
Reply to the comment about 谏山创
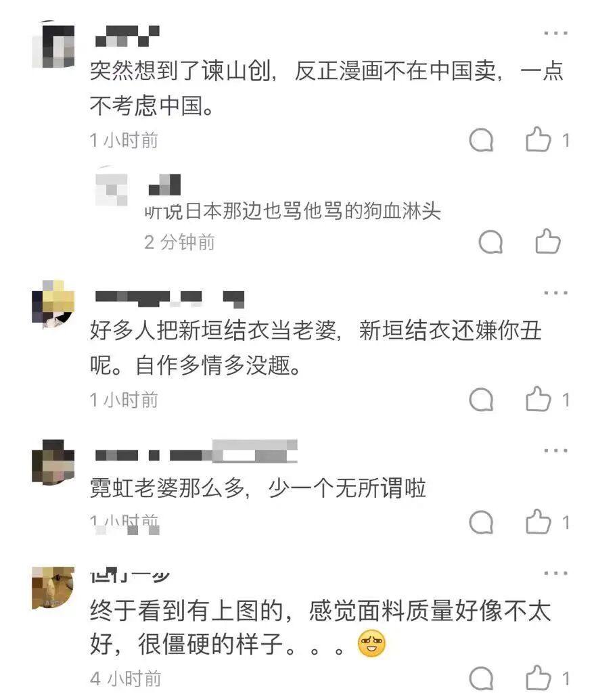[481, 140]
